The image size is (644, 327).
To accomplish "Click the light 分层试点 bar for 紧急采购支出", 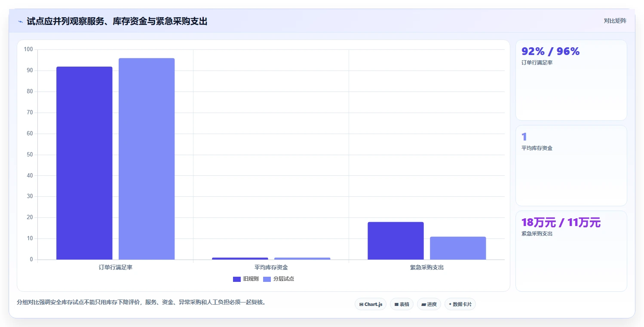I will [x=458, y=248].
